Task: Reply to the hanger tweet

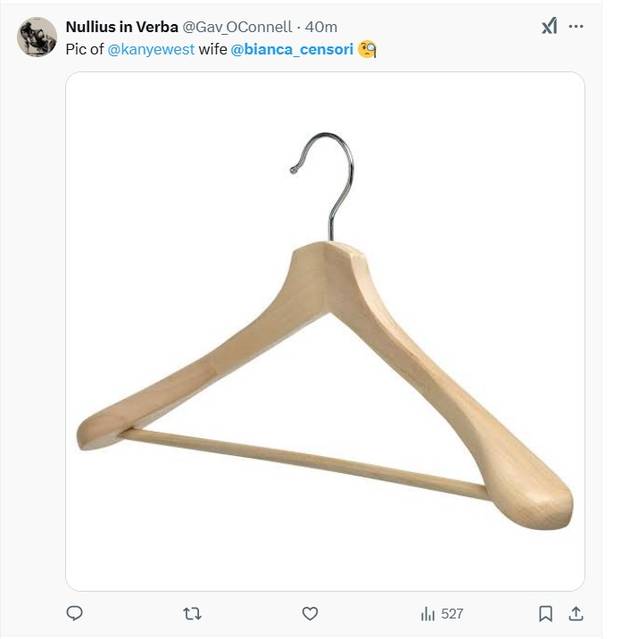Action: 74,613
